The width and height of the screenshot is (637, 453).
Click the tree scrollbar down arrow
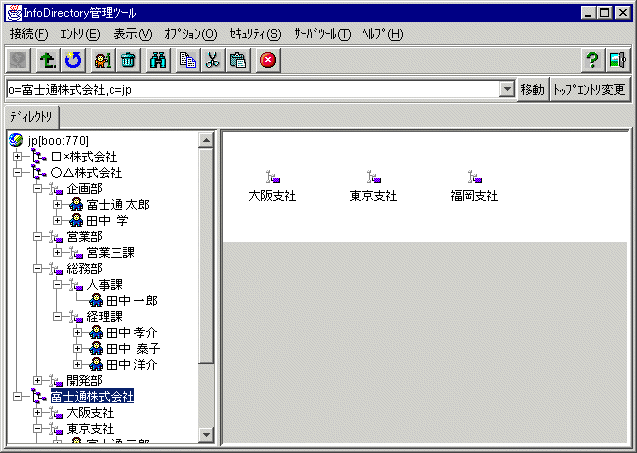[x=206, y=435]
